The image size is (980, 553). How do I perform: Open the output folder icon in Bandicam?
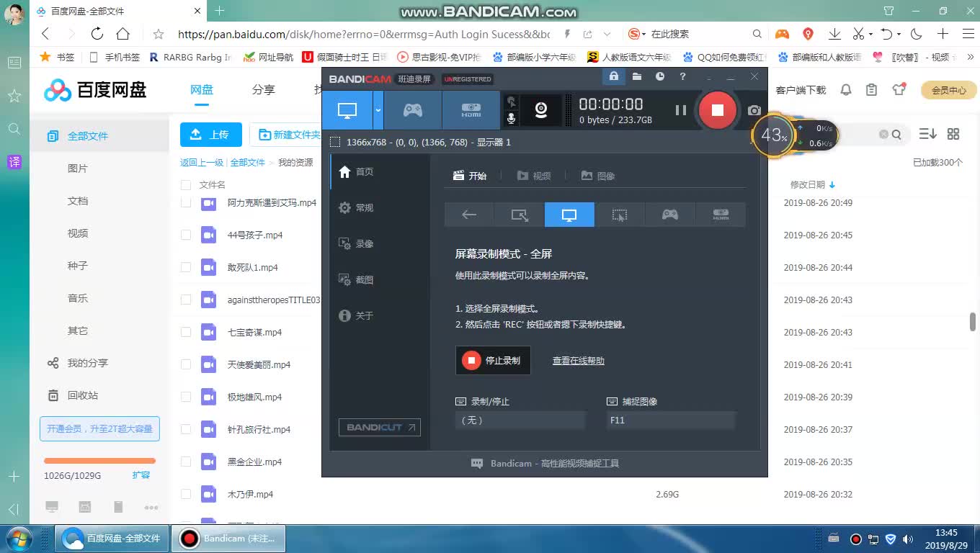(637, 76)
